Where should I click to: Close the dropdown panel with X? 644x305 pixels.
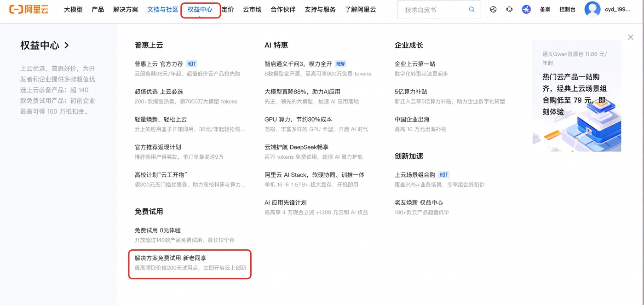tap(630, 37)
